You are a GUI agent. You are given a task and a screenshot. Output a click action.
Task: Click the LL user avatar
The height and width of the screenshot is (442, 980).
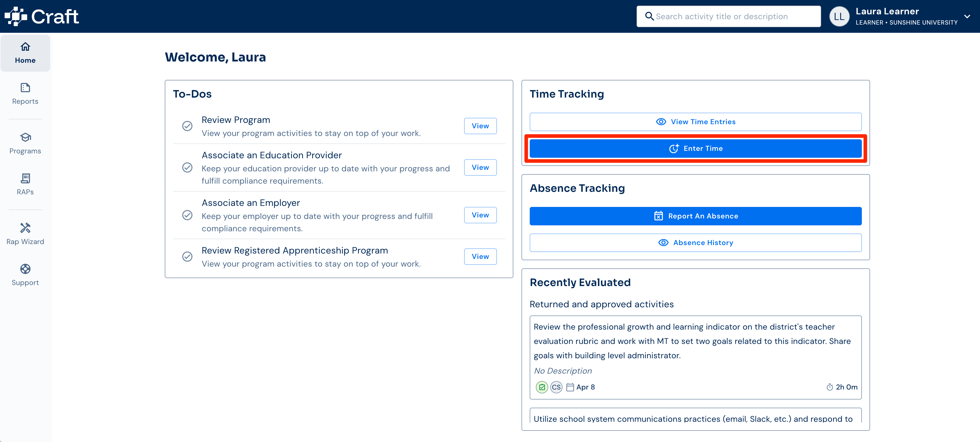click(x=839, y=16)
